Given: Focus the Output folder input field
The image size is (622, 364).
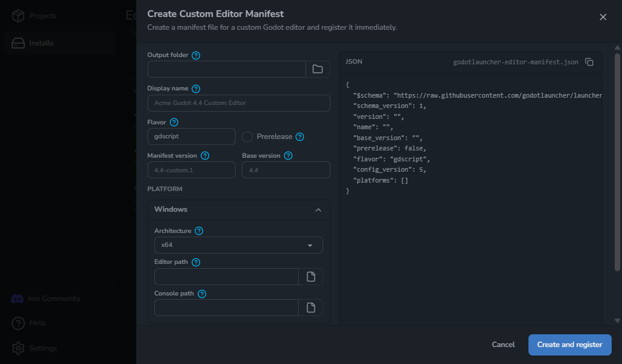Looking at the screenshot, I should pyautogui.click(x=227, y=69).
